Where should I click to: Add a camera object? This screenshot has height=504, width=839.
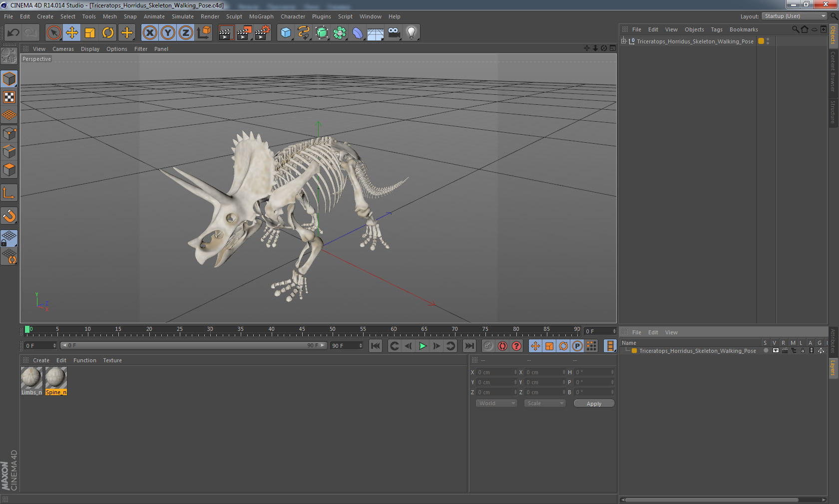pos(394,33)
